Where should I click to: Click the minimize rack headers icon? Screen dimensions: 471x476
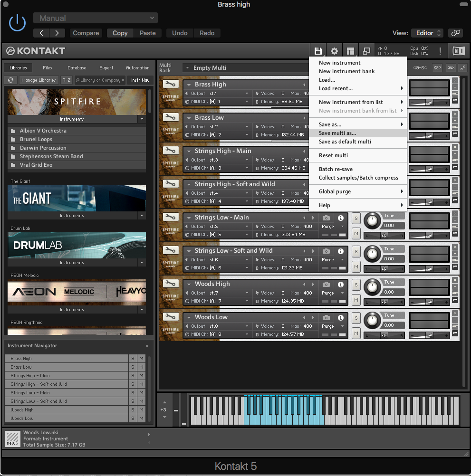click(x=462, y=68)
